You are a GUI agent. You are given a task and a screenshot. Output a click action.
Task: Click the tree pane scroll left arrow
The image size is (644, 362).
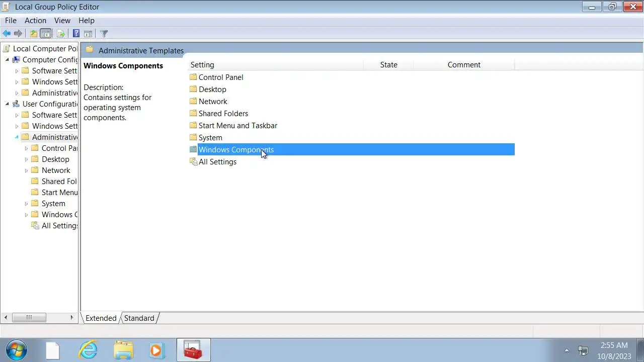(6, 317)
